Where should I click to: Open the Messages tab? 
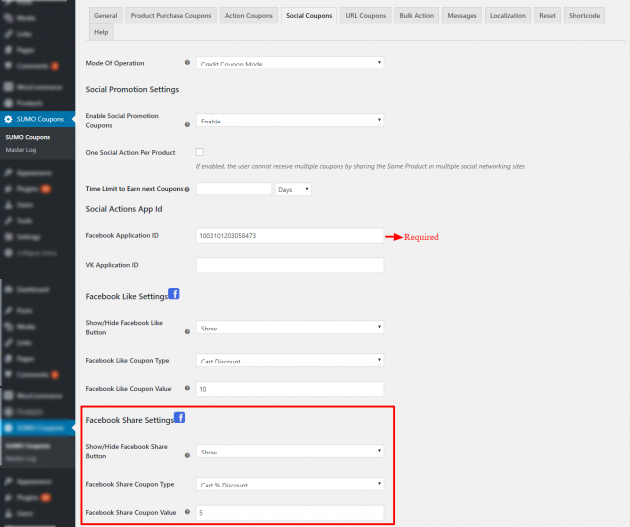(x=462, y=16)
